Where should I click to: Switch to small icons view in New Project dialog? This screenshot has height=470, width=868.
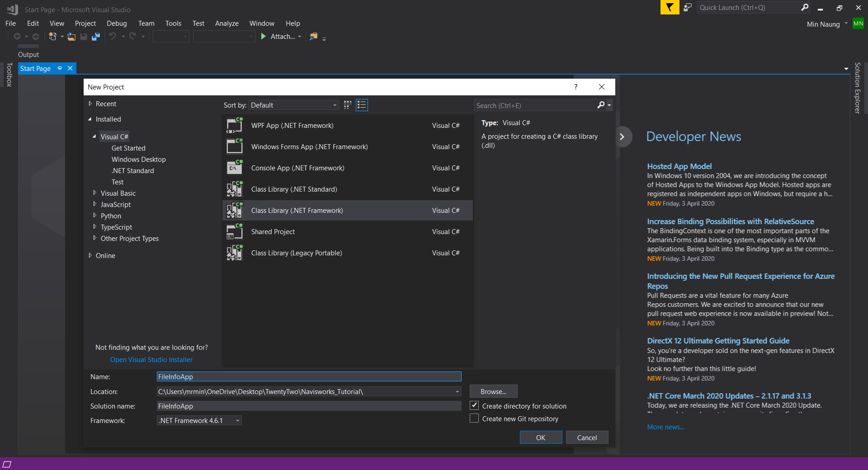click(x=347, y=105)
